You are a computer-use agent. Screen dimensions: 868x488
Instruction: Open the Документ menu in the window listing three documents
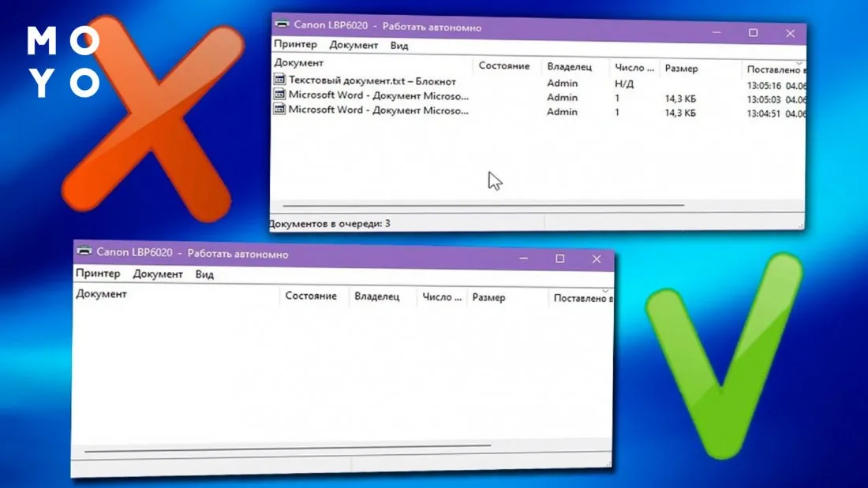tap(354, 45)
